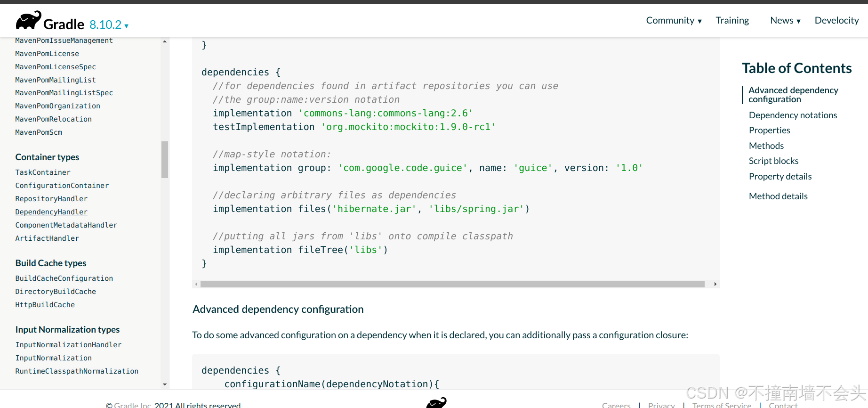Open MavenPomOrganization reference
868x408 pixels.
57,106
